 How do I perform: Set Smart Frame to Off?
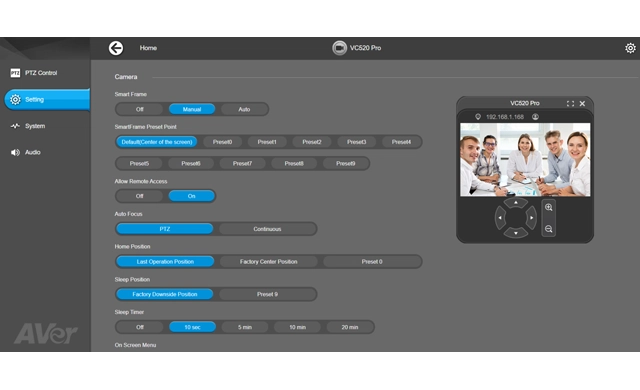pos(140,109)
